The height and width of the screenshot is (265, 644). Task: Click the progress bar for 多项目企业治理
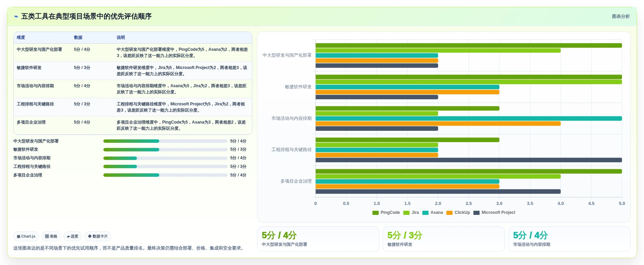pos(165,175)
